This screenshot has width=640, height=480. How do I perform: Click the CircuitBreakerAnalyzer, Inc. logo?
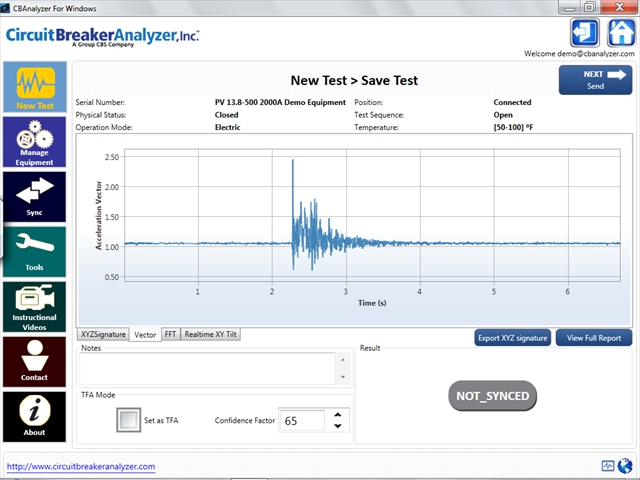coord(102,36)
